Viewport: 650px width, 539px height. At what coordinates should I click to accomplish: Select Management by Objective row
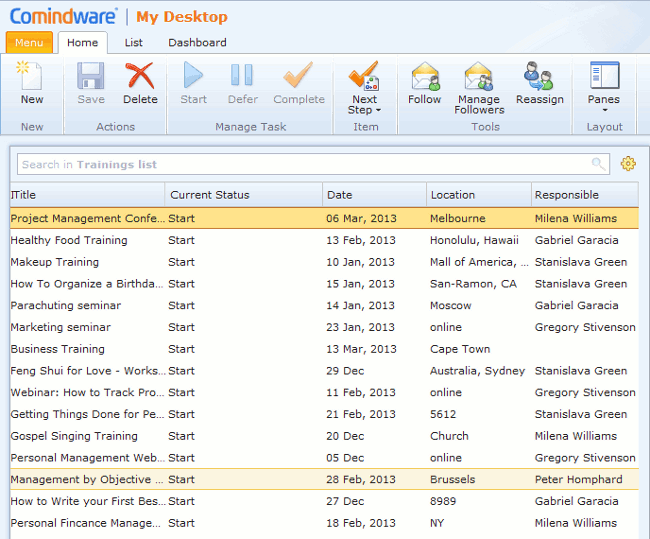(324, 479)
